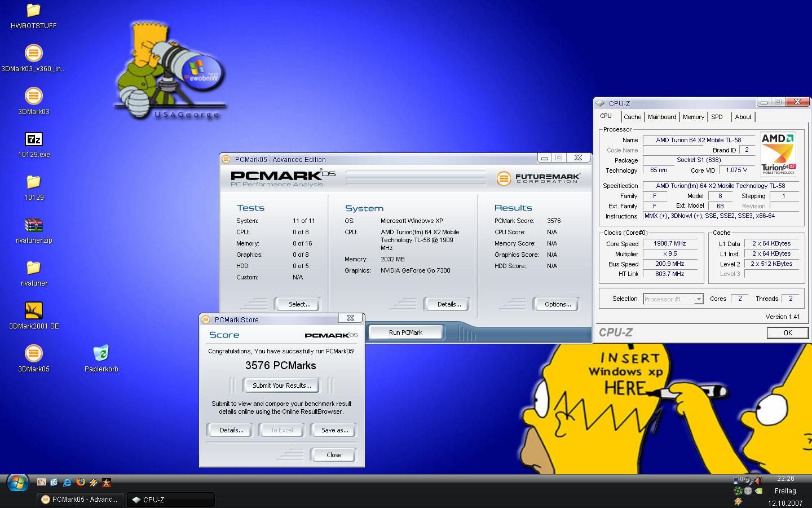
Task: Click the Level 2 cache value 2 x 512 KBytes
Action: [771, 264]
